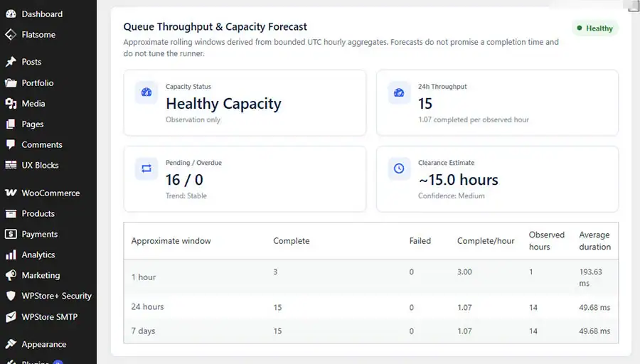Click the Dashboard gauge icon in sidebar
This screenshot has width=640, height=364.
point(11,14)
